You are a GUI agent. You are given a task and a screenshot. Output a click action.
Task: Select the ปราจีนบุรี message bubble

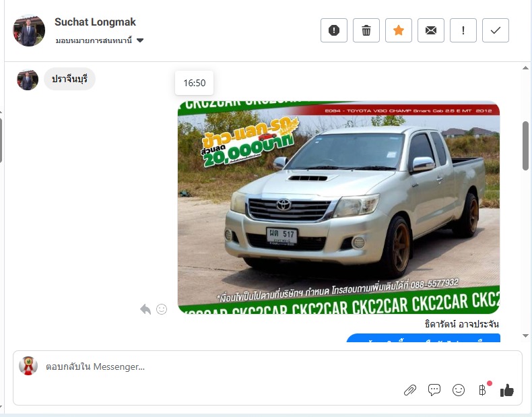(69, 79)
